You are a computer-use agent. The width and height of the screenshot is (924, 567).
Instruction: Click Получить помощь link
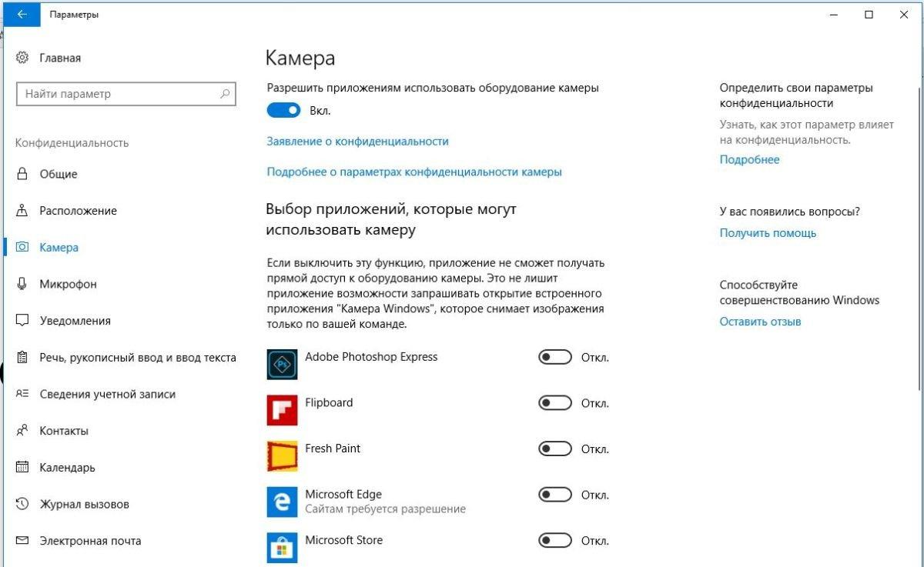[768, 233]
